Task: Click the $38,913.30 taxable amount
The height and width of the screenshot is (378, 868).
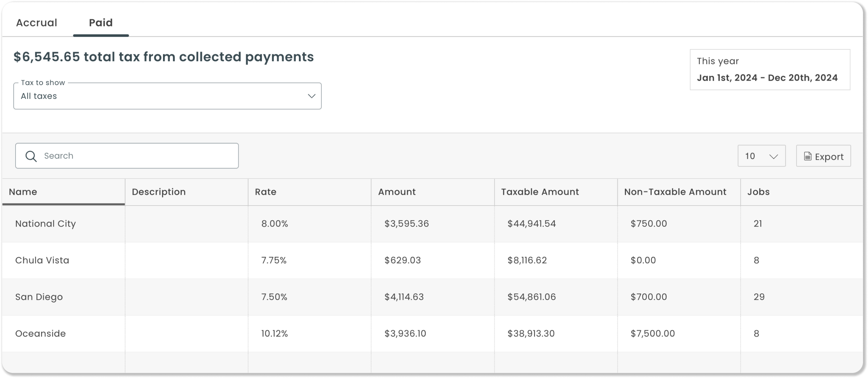Action: point(531,333)
